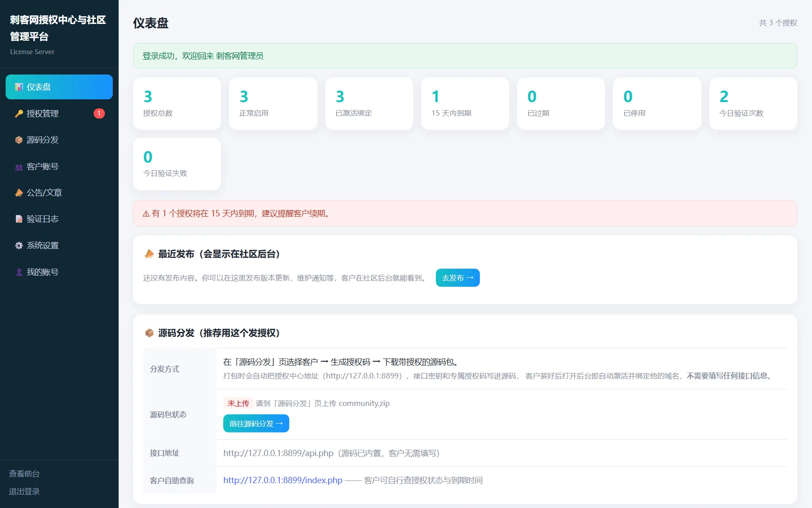Screen dimensions: 812x508
Task: Click the 已过期 stat card
Action: point(561,103)
